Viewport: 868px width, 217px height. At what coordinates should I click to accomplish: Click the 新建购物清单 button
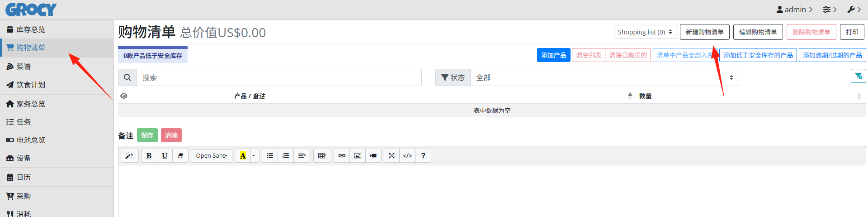click(x=705, y=32)
